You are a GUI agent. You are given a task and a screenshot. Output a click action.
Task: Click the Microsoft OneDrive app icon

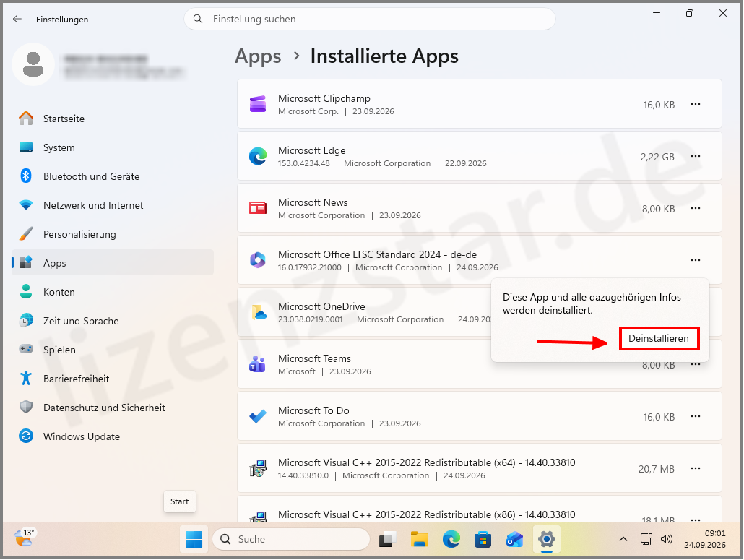[x=259, y=312]
